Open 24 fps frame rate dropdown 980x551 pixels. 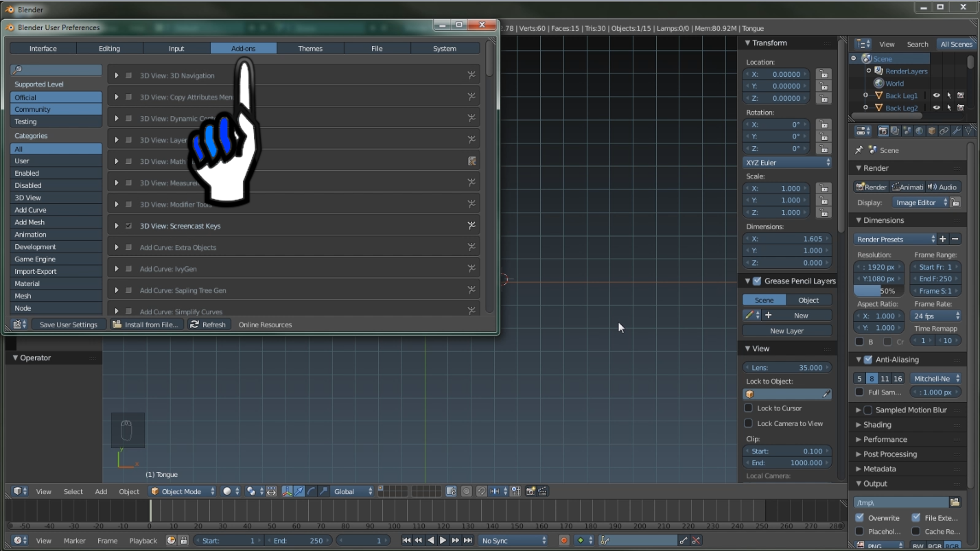937,316
